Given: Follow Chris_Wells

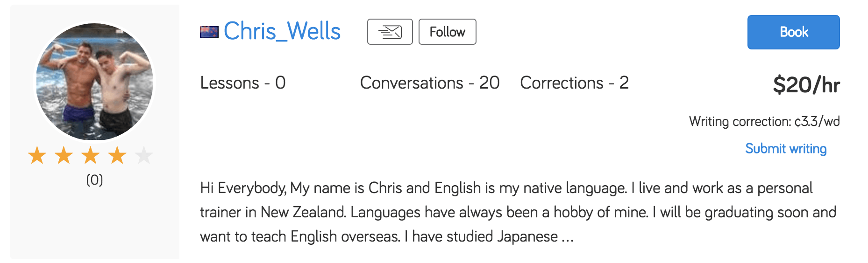Looking at the screenshot, I should [x=447, y=32].
